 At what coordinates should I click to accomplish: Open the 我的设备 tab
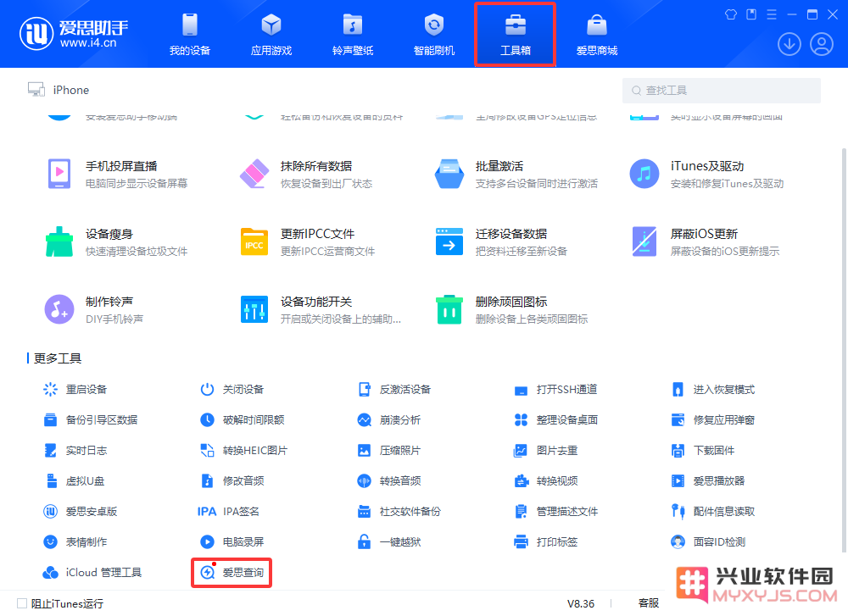189,35
